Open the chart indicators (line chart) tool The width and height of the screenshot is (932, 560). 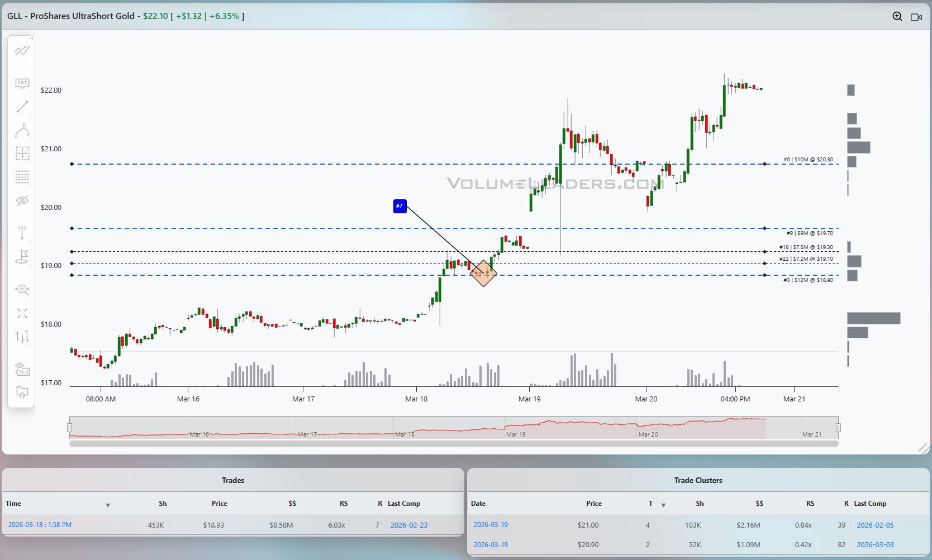[x=22, y=51]
